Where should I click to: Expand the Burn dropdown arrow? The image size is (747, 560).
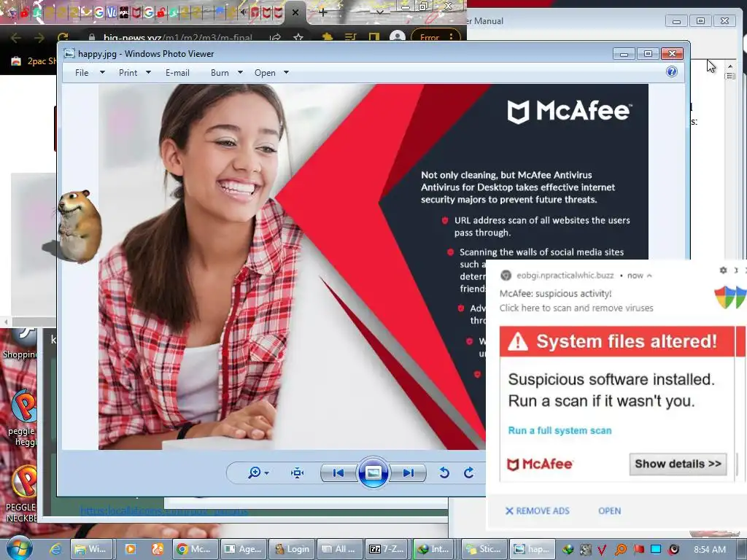point(240,72)
